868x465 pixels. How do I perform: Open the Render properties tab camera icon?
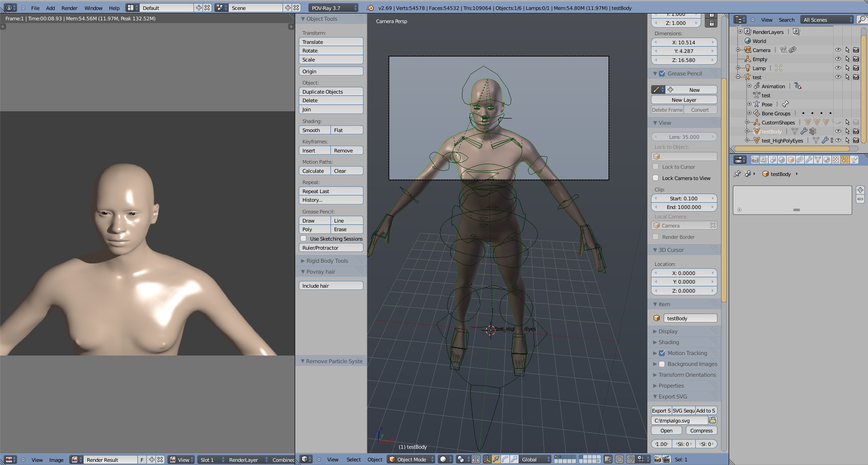click(755, 160)
